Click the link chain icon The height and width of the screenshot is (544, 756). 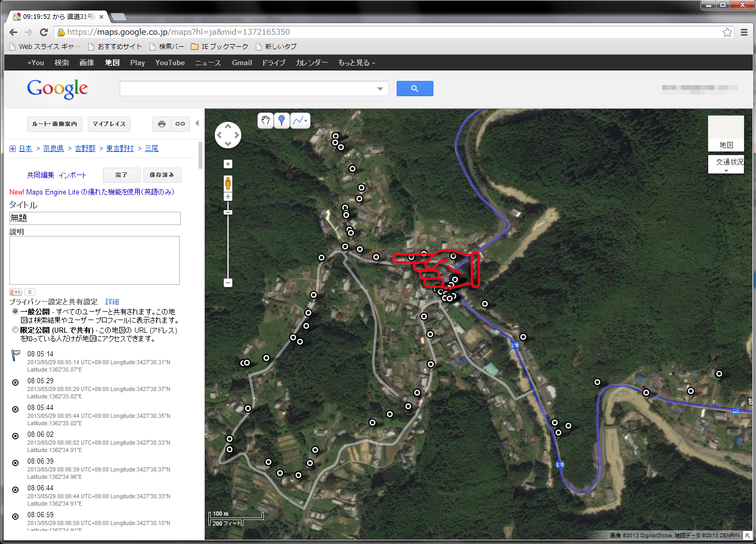pyautogui.click(x=180, y=124)
